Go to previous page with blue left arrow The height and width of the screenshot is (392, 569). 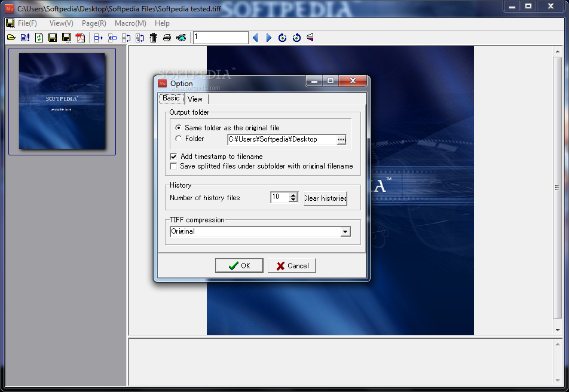point(255,38)
